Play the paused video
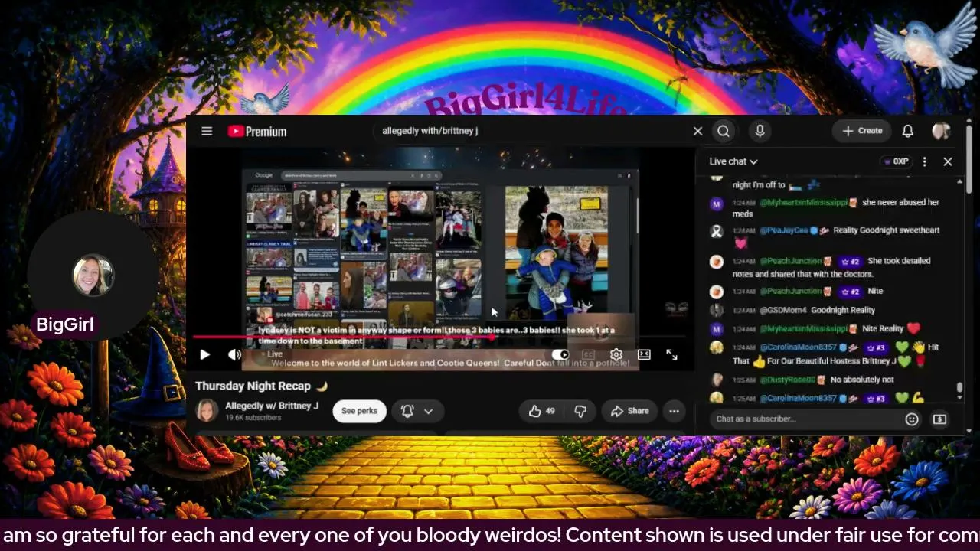This screenshot has height=551, width=980. [x=204, y=354]
